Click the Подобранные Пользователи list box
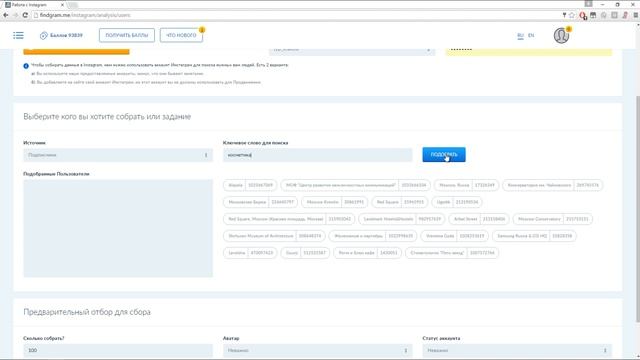The height and width of the screenshot is (360, 640). [118, 228]
